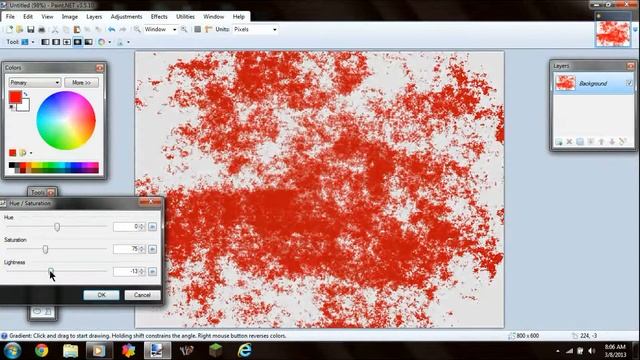Open the Help menu
The height and width of the screenshot is (360, 640).
(239, 17)
